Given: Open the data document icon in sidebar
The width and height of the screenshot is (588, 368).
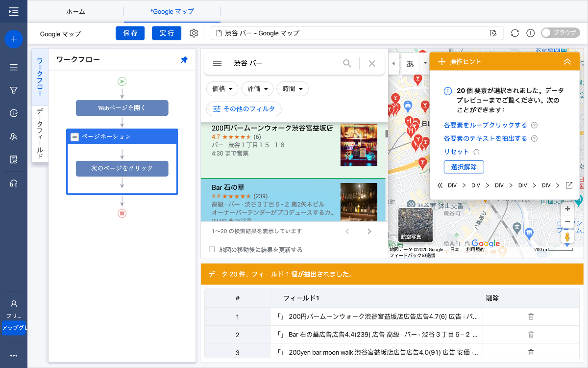Looking at the screenshot, I should tap(14, 159).
